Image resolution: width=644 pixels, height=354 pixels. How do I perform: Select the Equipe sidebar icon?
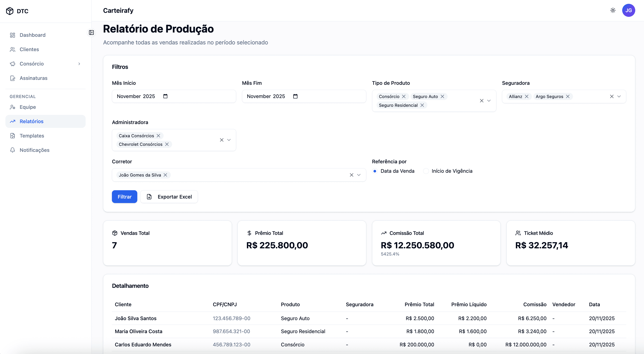point(13,107)
